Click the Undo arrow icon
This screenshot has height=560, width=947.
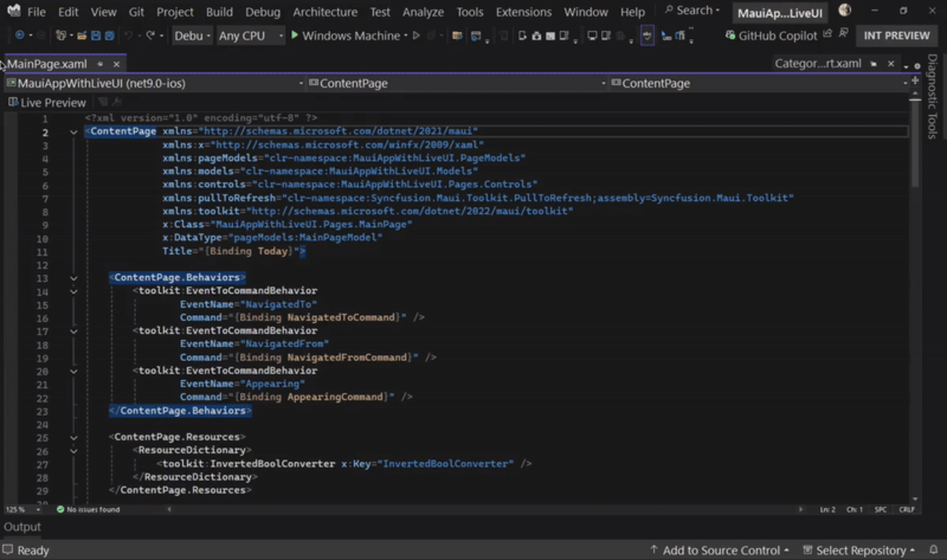coord(129,36)
